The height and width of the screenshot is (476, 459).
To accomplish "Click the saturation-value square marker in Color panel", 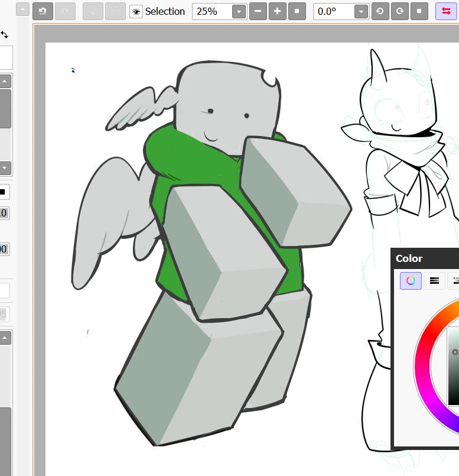I will point(455,352).
